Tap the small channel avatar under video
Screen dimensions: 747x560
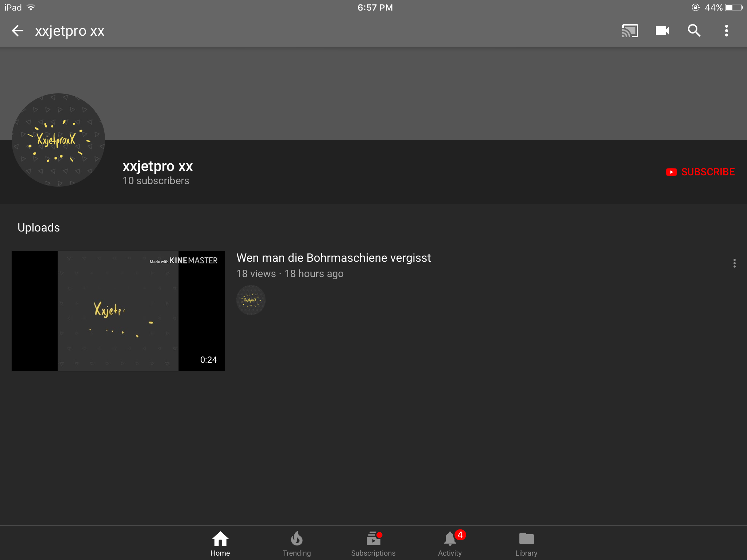[x=251, y=300]
